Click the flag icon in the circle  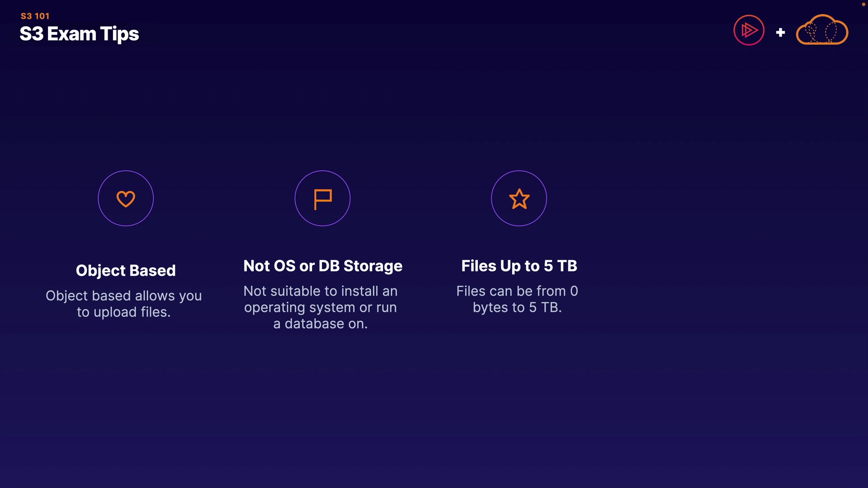pos(323,199)
